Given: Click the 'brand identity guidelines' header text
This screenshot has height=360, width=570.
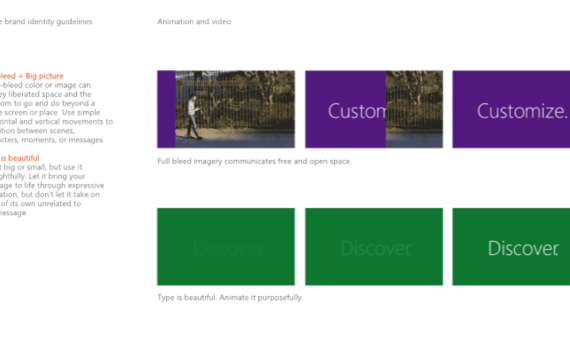Looking at the screenshot, I should coord(48,21).
